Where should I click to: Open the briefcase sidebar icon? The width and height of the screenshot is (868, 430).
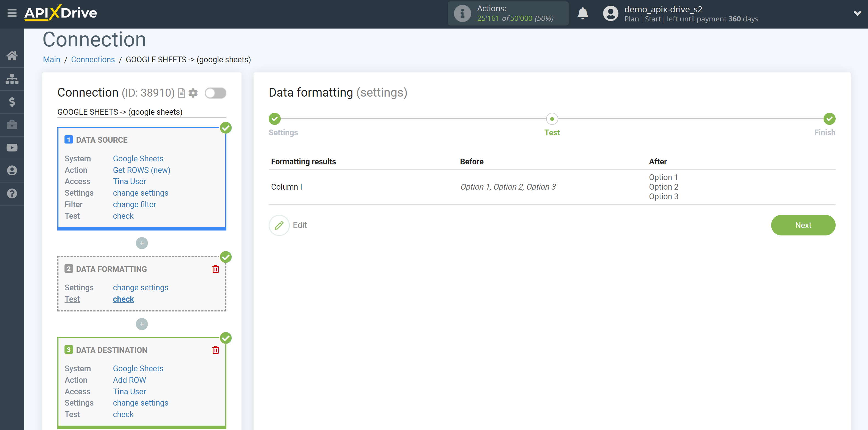click(x=12, y=125)
